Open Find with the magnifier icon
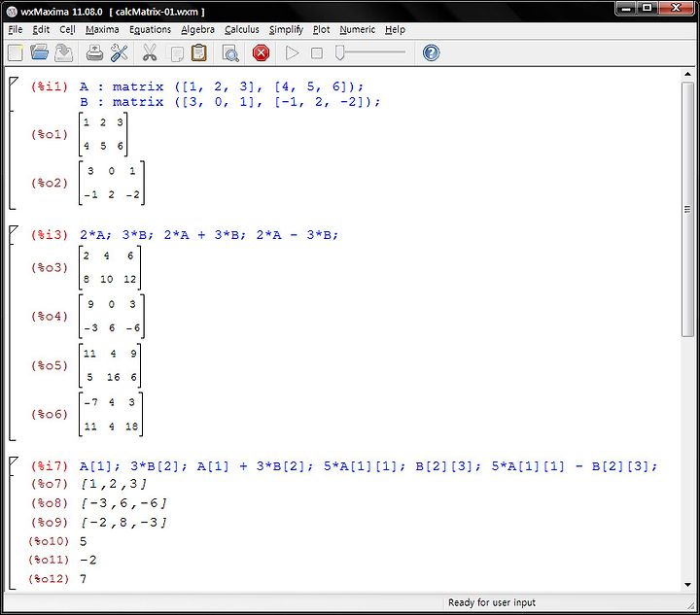Viewport: 700px width, 615px height. 230,53
